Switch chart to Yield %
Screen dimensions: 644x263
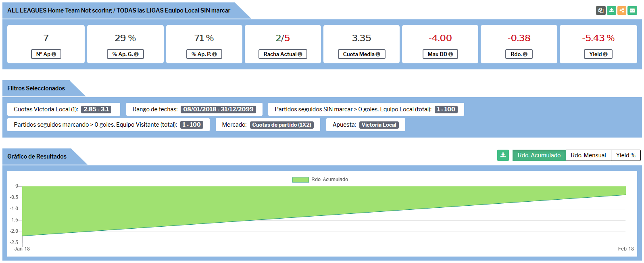pos(625,155)
